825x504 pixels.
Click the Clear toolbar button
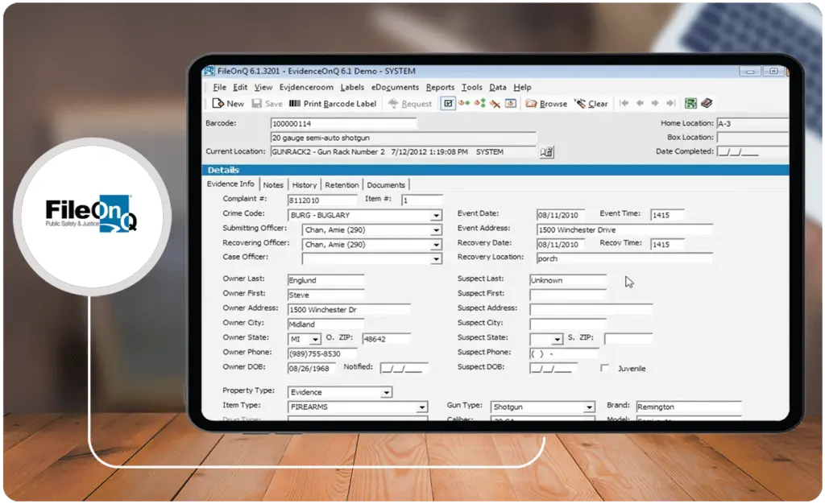(591, 104)
